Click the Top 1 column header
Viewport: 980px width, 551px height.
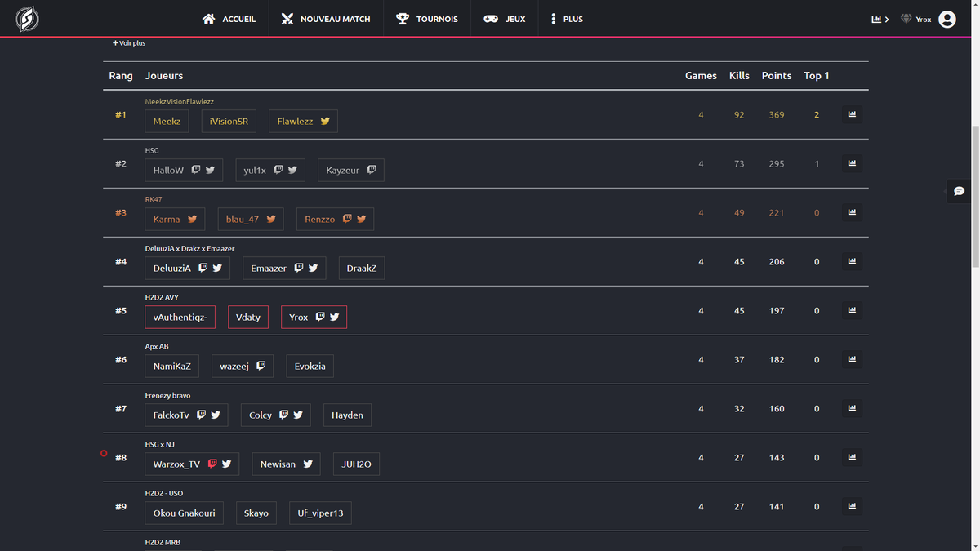[817, 75]
